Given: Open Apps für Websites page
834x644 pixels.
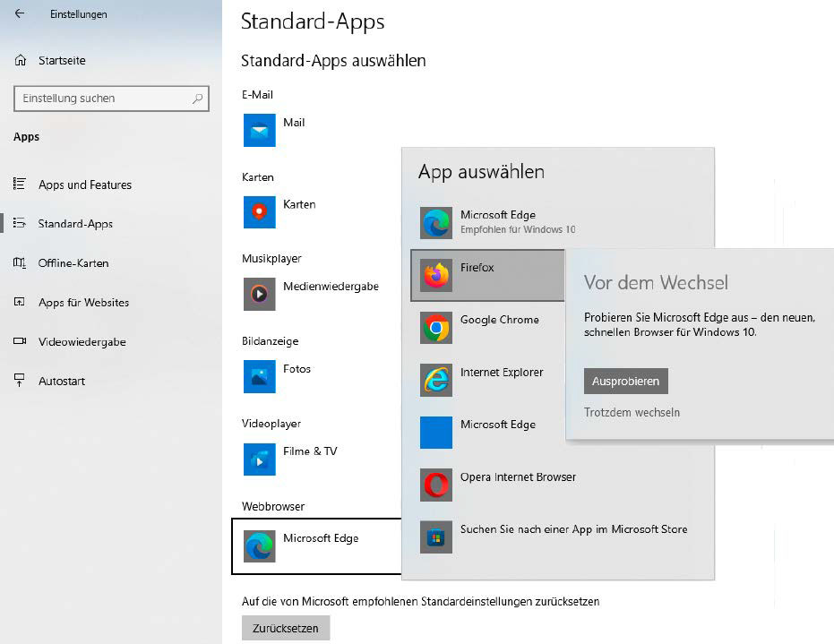Looking at the screenshot, I should click(84, 303).
